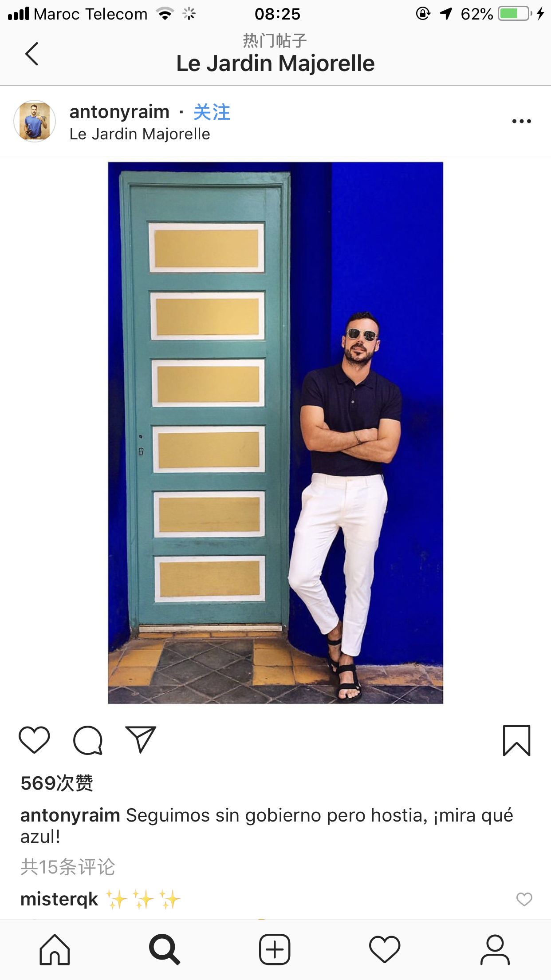Open antonyraim's profile picture
The height and width of the screenshot is (980, 551).
click(x=35, y=121)
